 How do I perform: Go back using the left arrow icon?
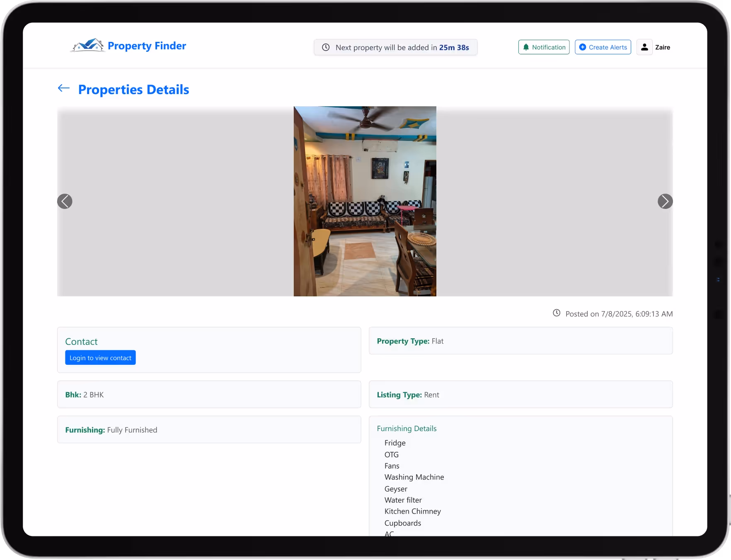(64, 88)
